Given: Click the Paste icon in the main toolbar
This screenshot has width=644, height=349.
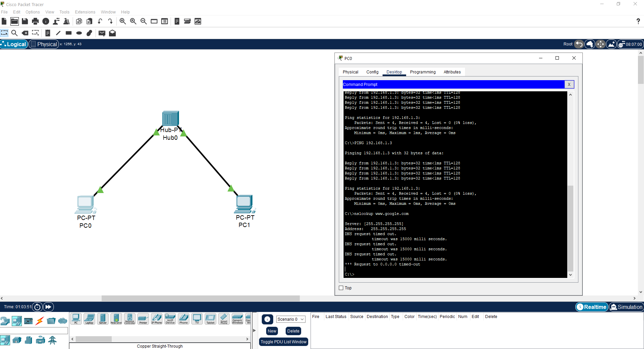Looking at the screenshot, I should pos(90,21).
